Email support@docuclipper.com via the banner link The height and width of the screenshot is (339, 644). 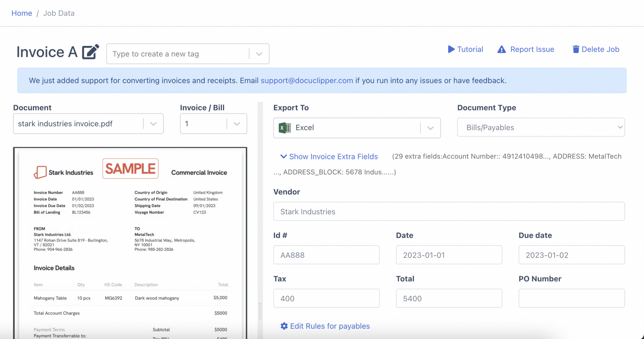306,80
